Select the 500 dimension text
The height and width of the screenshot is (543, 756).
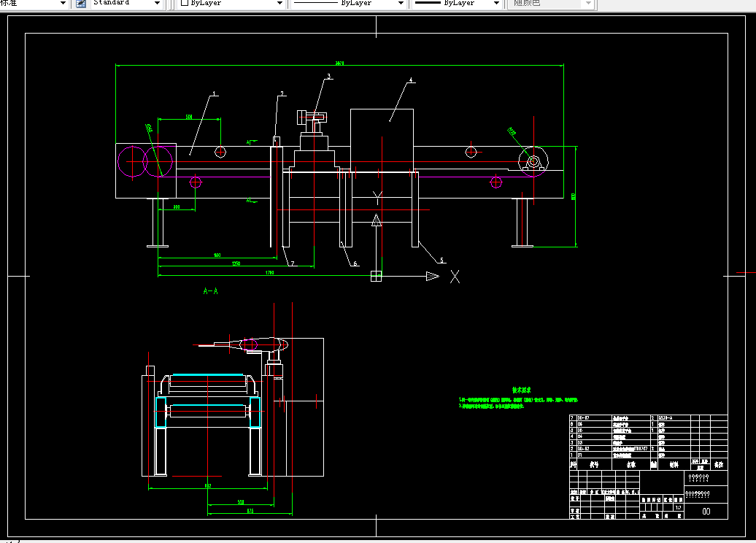(x=189, y=117)
